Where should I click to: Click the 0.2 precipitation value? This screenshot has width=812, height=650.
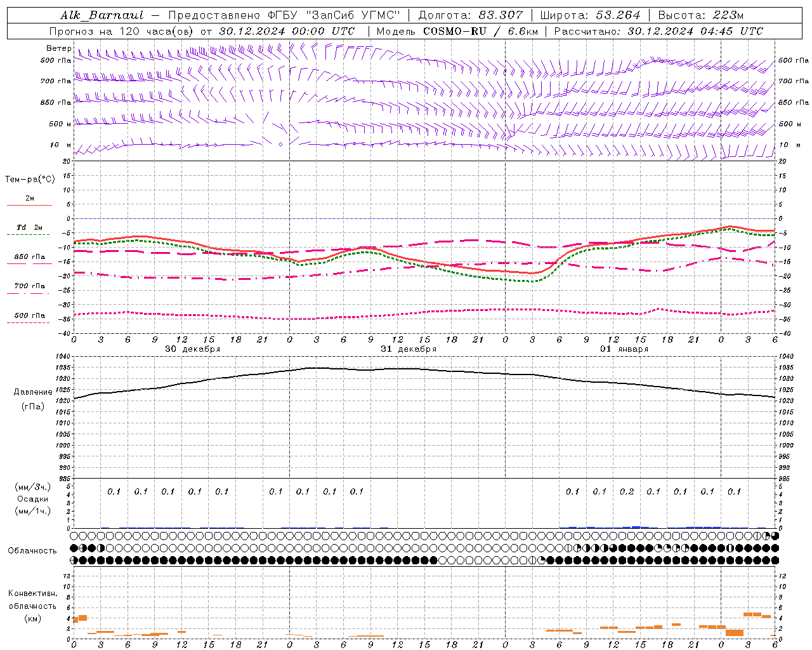pos(627,492)
